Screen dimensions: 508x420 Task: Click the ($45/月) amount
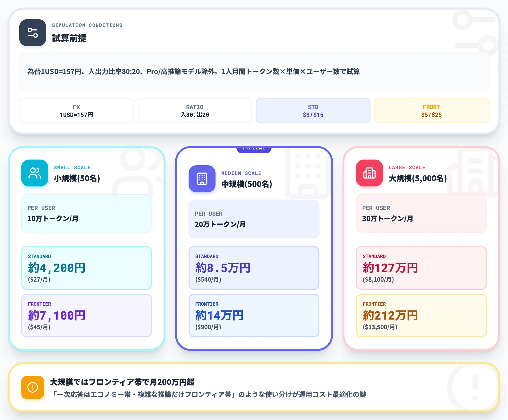(x=39, y=327)
